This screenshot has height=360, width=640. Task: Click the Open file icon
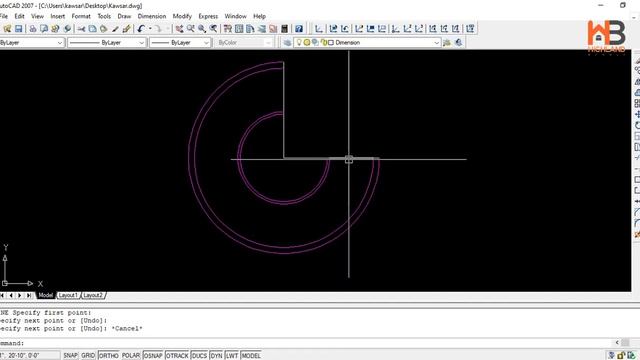pyautogui.click(x=7, y=29)
